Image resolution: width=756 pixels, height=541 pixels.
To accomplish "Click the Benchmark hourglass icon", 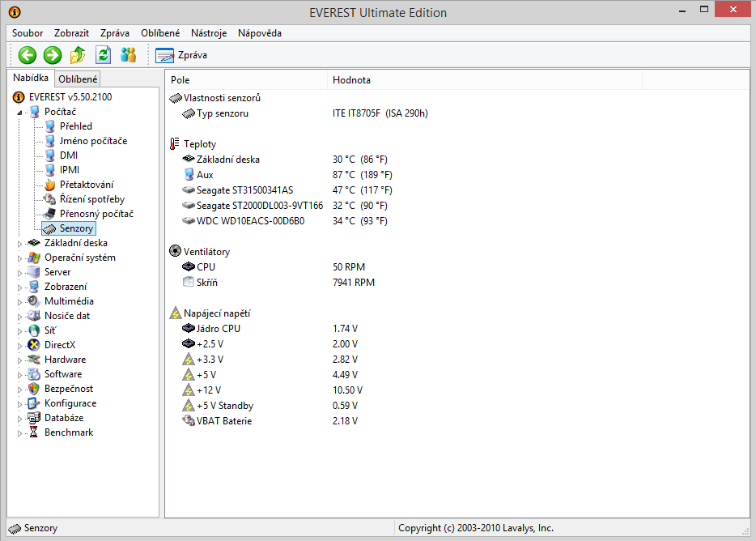I will tap(34, 432).
